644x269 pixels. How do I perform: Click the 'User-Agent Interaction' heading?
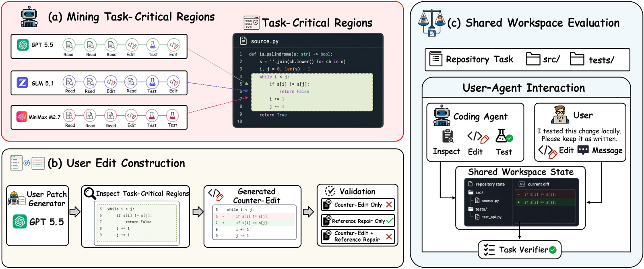(524, 88)
